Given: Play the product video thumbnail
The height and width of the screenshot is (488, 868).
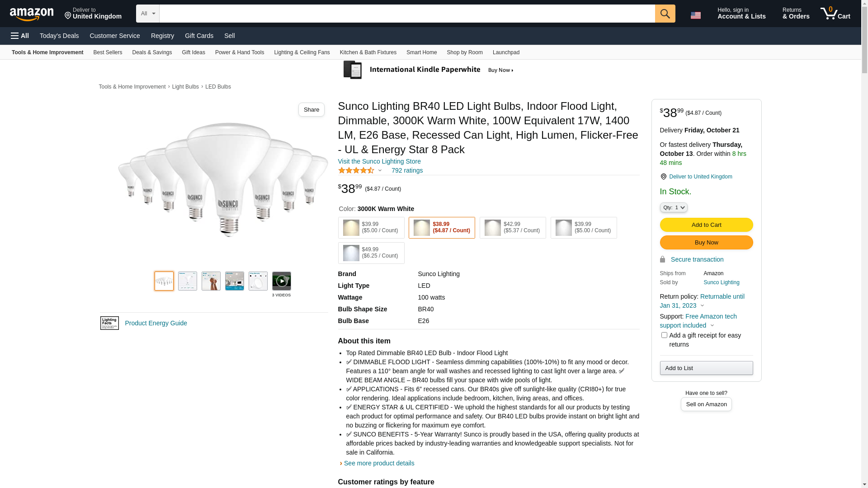Looking at the screenshot, I should coord(281,281).
